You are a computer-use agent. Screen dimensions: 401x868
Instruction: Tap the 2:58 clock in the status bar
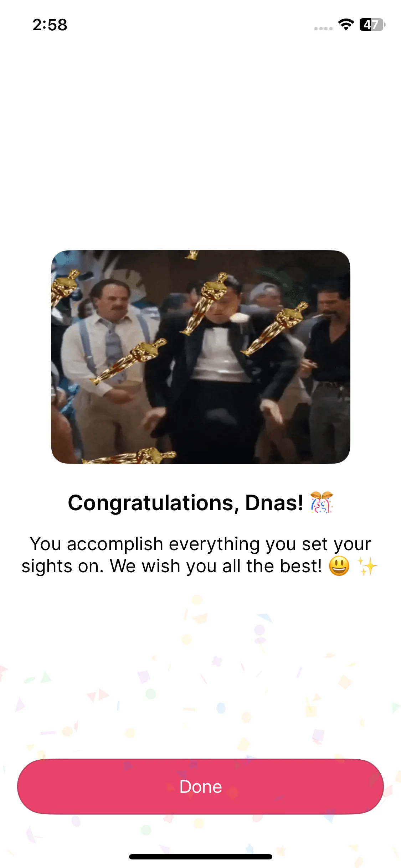pos(50,25)
